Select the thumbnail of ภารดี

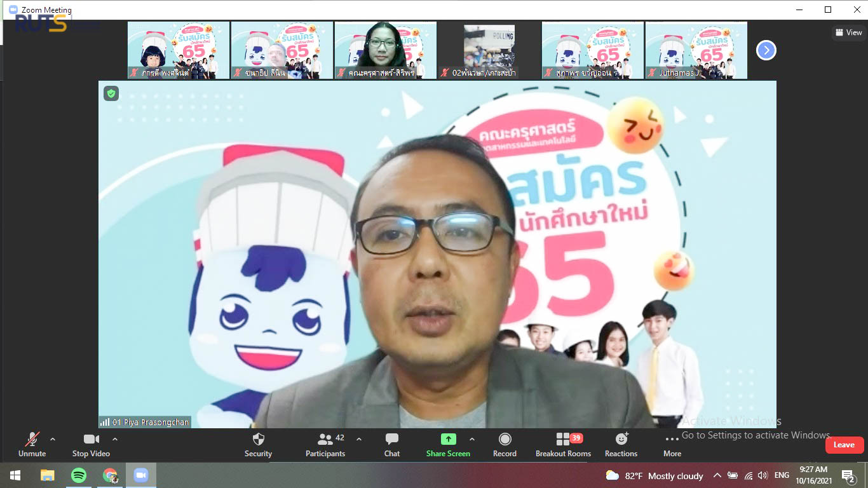pyautogui.click(x=179, y=50)
